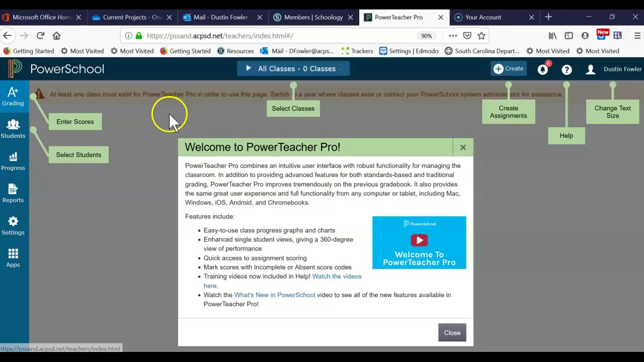Bookmark this page with star icon
Image resolution: width=644 pixels, height=362 pixels.
pos(481,36)
